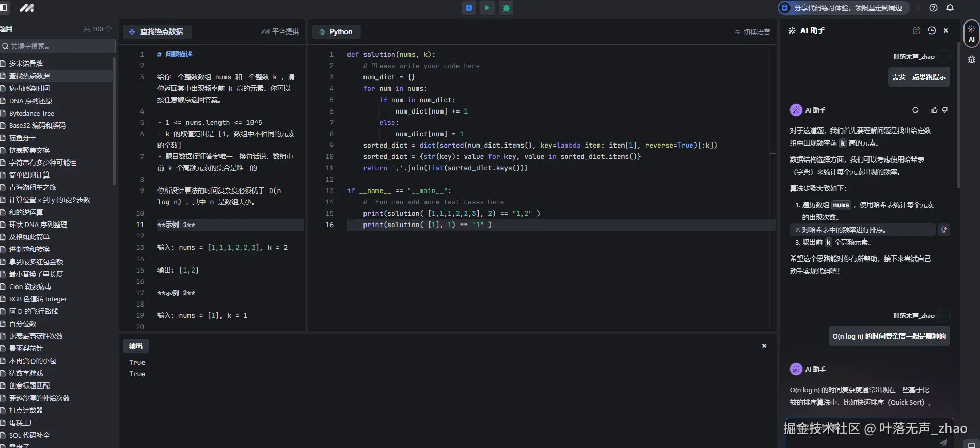Toggle the left sidebar panel icon
The width and height of the screenshot is (980, 448).
point(4,8)
